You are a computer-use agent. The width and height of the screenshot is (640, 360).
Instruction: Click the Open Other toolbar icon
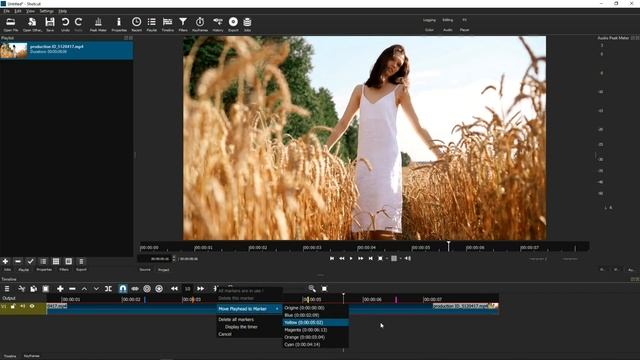click(32, 24)
